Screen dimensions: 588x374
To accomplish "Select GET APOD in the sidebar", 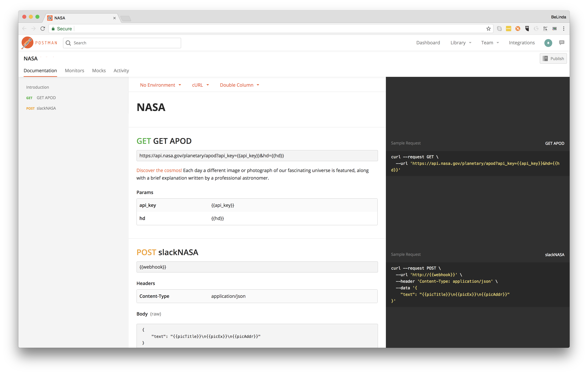I will coord(41,98).
